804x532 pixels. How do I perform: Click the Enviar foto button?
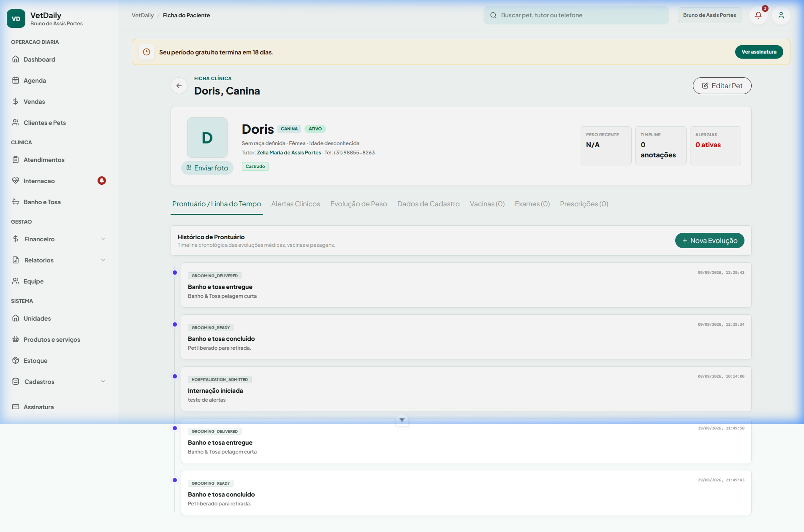207,168
